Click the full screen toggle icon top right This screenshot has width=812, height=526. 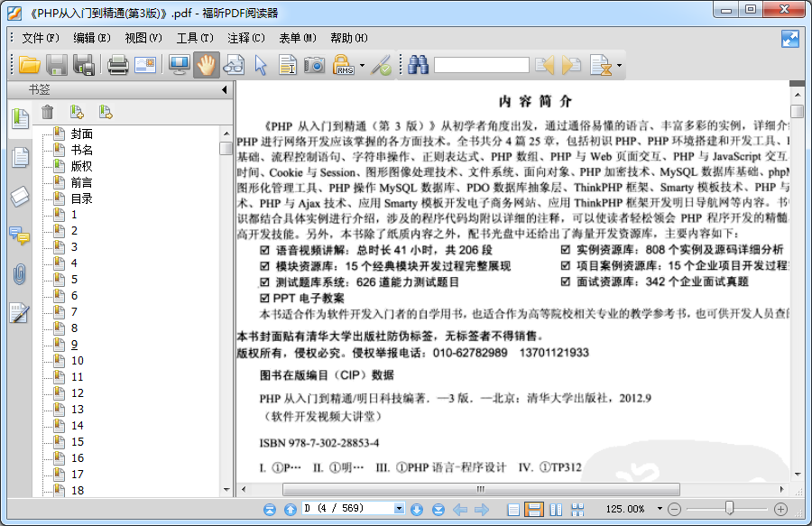coord(790,39)
